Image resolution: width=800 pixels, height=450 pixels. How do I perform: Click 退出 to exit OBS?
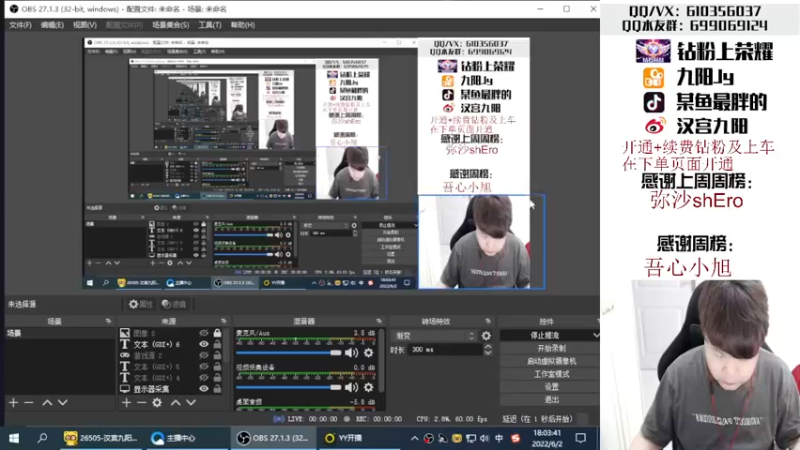coord(551,399)
